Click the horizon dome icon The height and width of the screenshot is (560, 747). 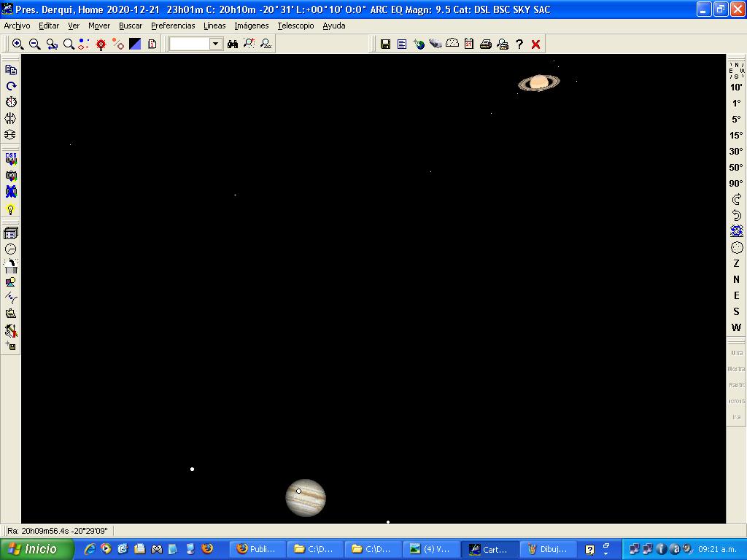[452, 44]
